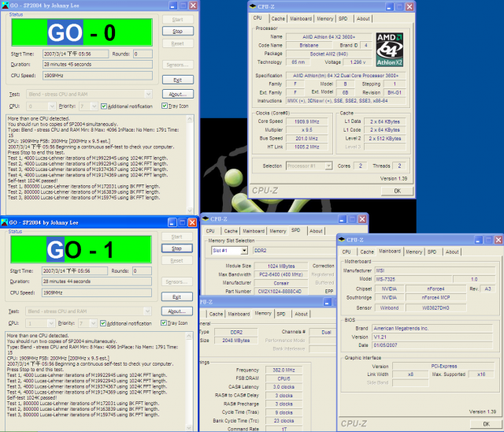Image resolution: width=504 pixels, height=432 pixels.
Task: Click the bottom SP2004 log scrollbar up arrow
Action: coord(189,336)
